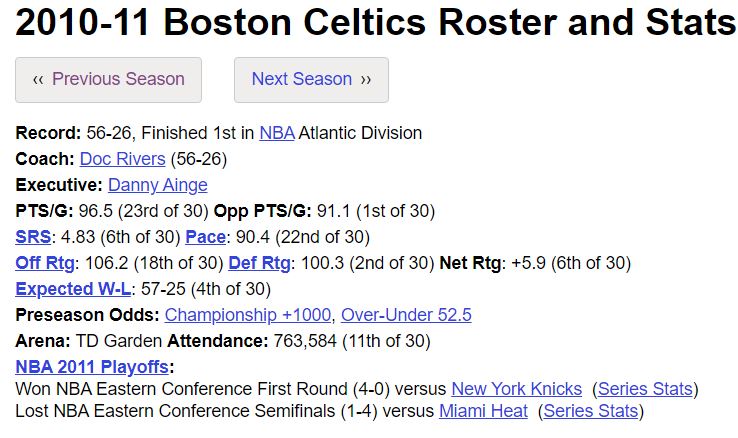Click the left double-chevron on Previous Season
Image resolution: width=738 pixels, height=438 pixels.
[38, 80]
